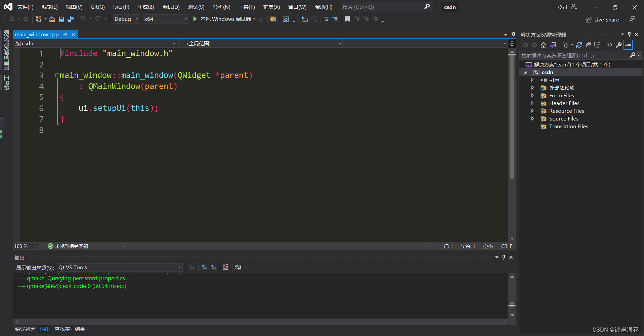Screen dimensions: 644x336
Task: Unpin the main_window.cpp tab
Action: click(x=65, y=34)
